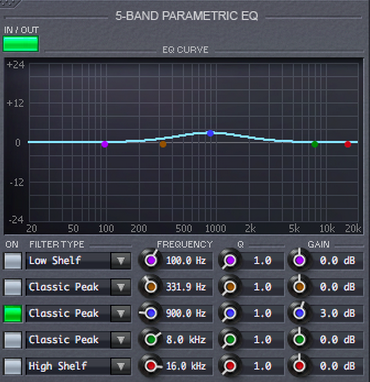The width and height of the screenshot is (370, 382).
Task: Click the green frequency knob at 8.0 kHz
Action: (151, 339)
